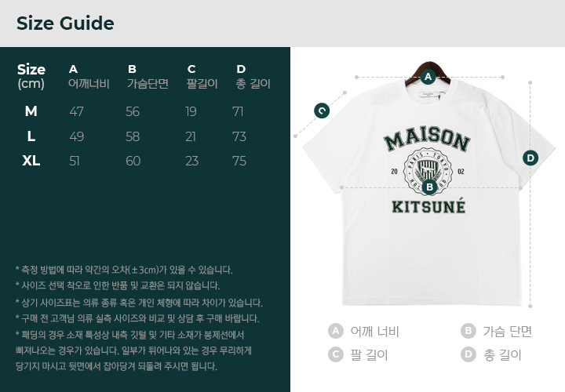This screenshot has height=392, width=565.
Task: Click the gray B circle in the legend
Action: coord(468,331)
